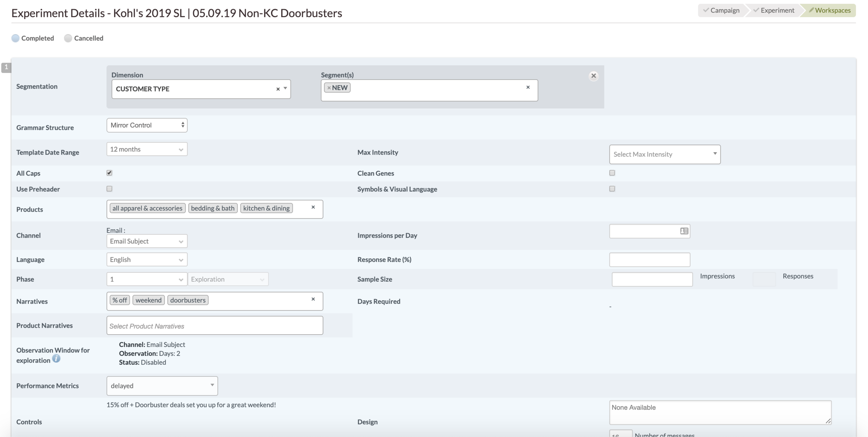The width and height of the screenshot is (868, 437).
Task: Uncheck the All Caps checkbox
Action: 109,173
